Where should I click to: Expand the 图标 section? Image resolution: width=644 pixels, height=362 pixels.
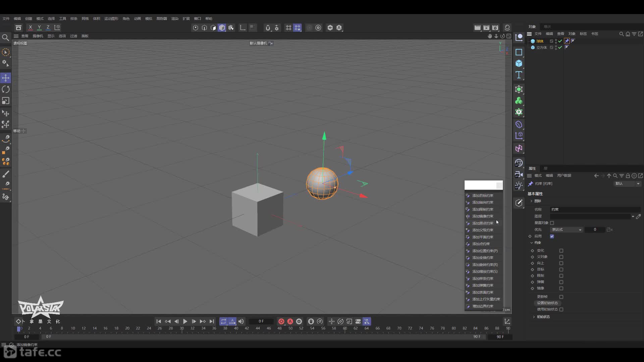[x=531, y=201]
